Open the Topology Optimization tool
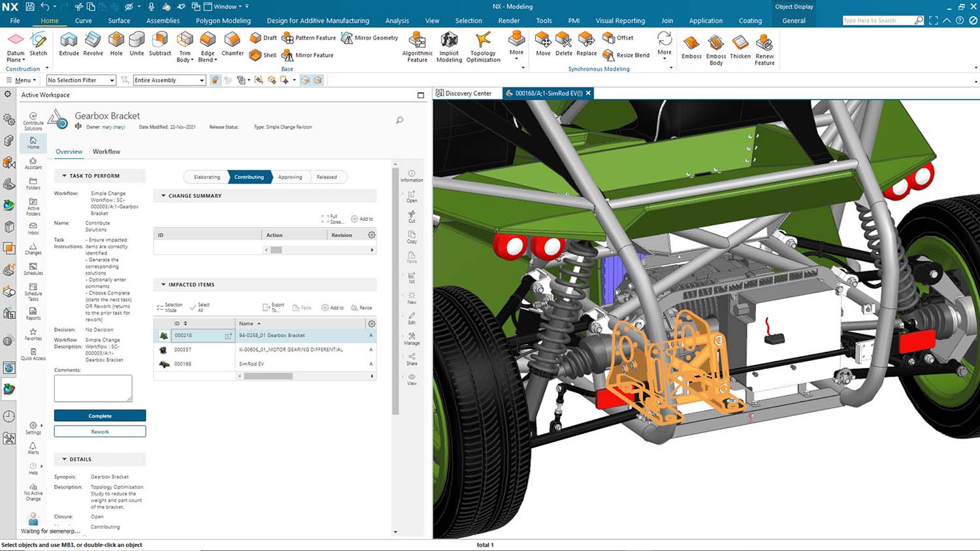This screenshot has height=551, width=980. [483, 47]
